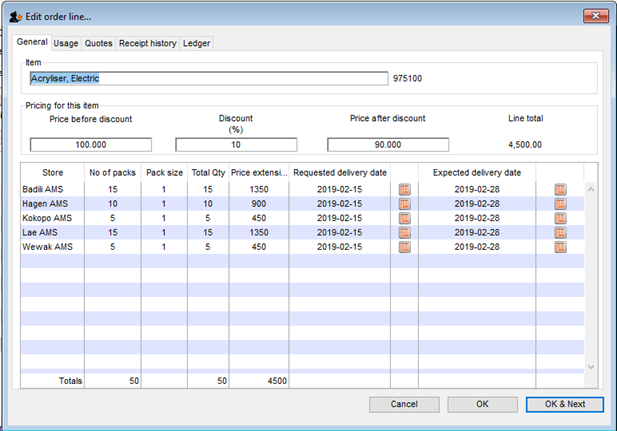Open requested delivery date calendar for Lae AMS

404,233
